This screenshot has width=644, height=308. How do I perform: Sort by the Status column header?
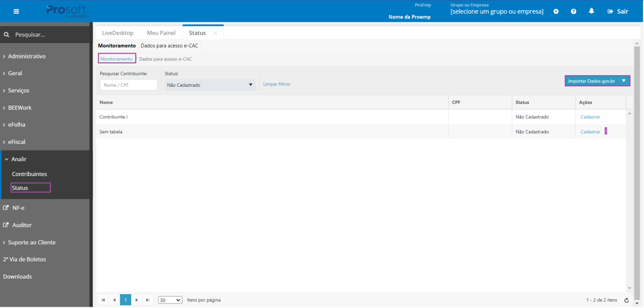point(544,102)
